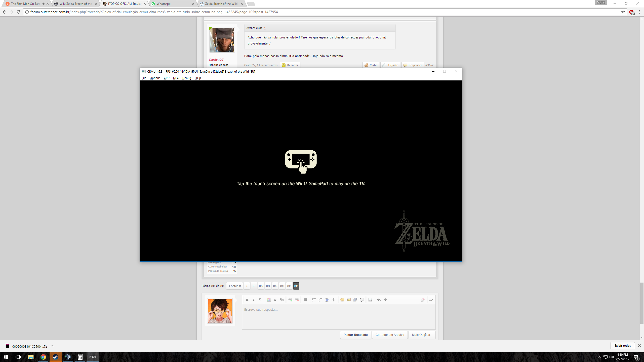Open the smilies picker
The height and width of the screenshot is (362, 644).
[x=342, y=300]
